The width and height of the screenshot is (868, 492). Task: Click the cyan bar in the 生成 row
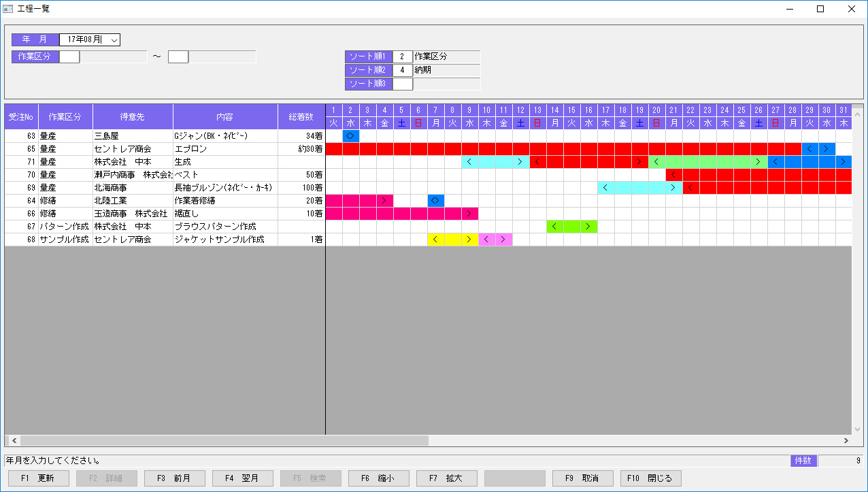(x=495, y=162)
